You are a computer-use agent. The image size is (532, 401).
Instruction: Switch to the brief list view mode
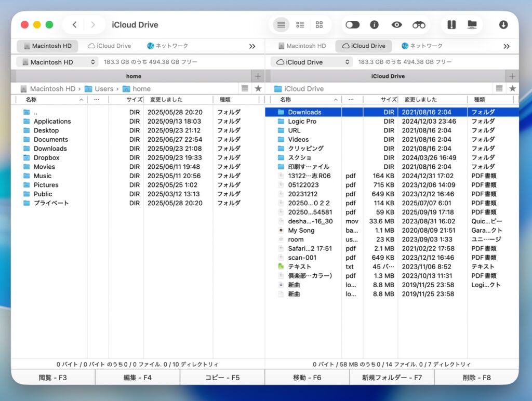300,25
